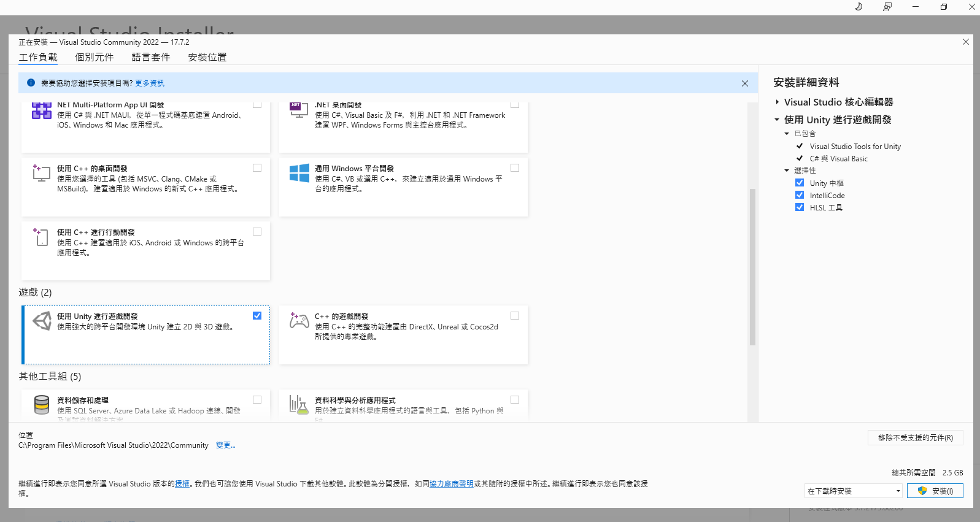
Task: Check the C++ desktop development workload
Action: coord(257,167)
